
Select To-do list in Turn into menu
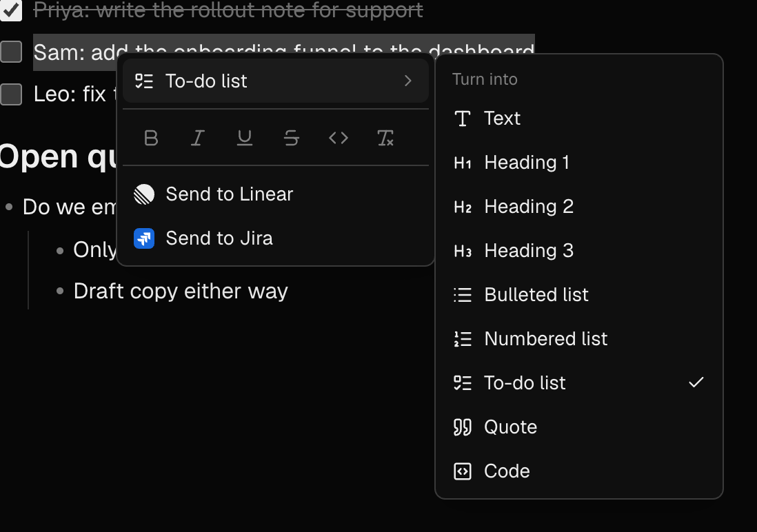(579, 383)
